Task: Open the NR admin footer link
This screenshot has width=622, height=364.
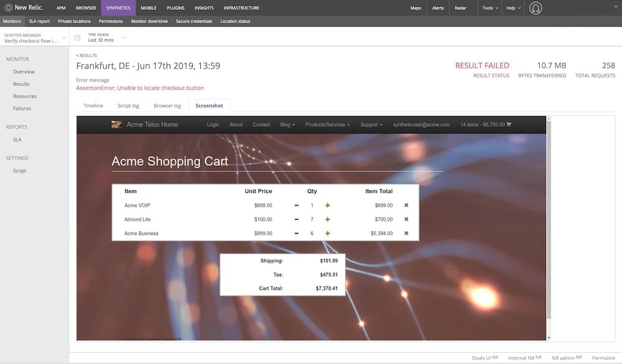Action: pyautogui.click(x=567, y=358)
